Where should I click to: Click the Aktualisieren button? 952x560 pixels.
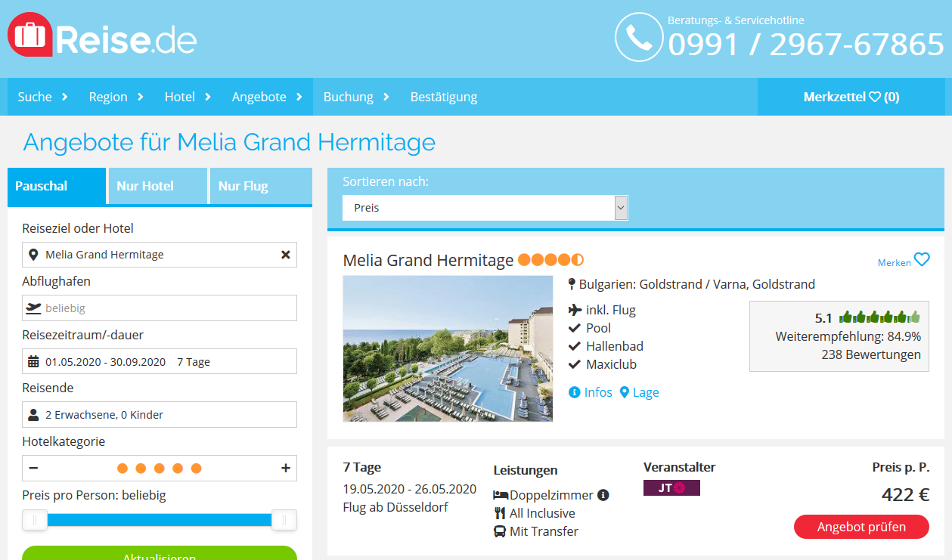pyautogui.click(x=160, y=553)
